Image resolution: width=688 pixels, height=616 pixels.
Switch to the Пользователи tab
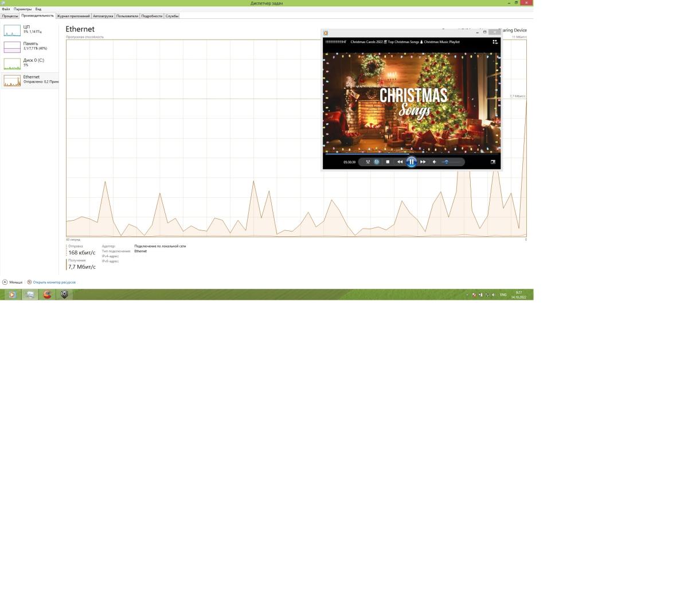coord(127,16)
